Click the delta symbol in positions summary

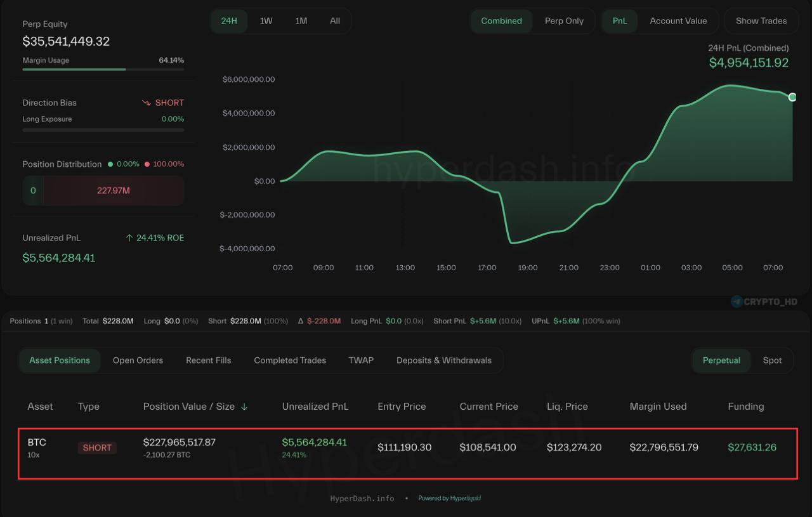coord(301,321)
